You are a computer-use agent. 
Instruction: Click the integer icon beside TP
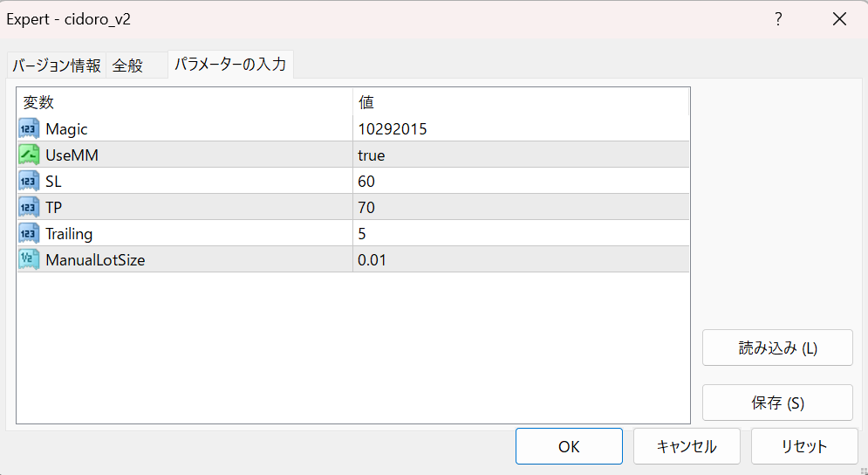pyautogui.click(x=29, y=207)
